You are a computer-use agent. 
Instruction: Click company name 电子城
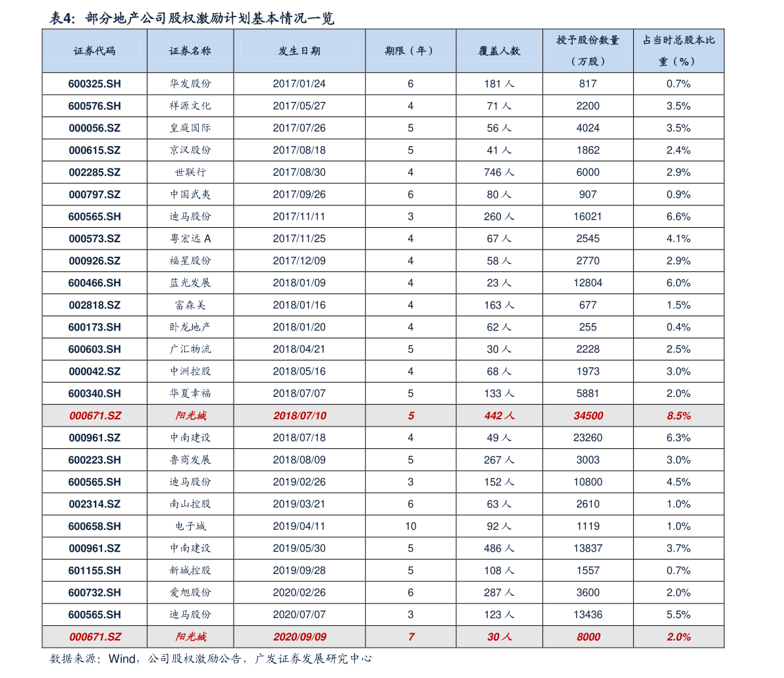(x=190, y=526)
